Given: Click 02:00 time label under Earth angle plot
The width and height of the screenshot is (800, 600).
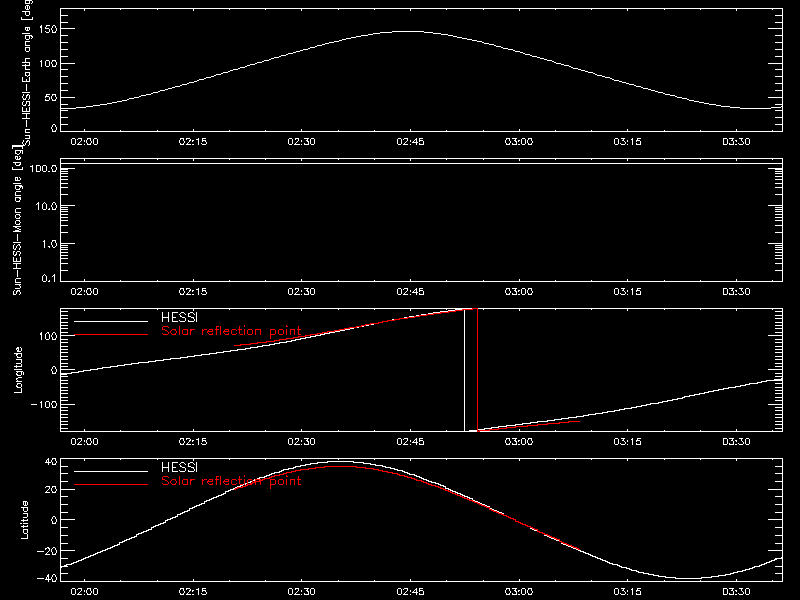Looking at the screenshot, I should coord(84,141).
